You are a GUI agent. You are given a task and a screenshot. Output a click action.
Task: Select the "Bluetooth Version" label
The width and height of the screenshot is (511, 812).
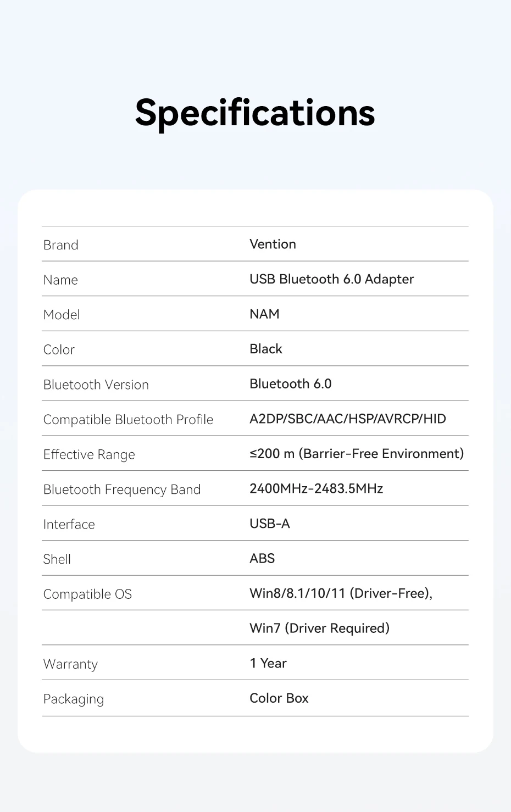click(x=96, y=385)
